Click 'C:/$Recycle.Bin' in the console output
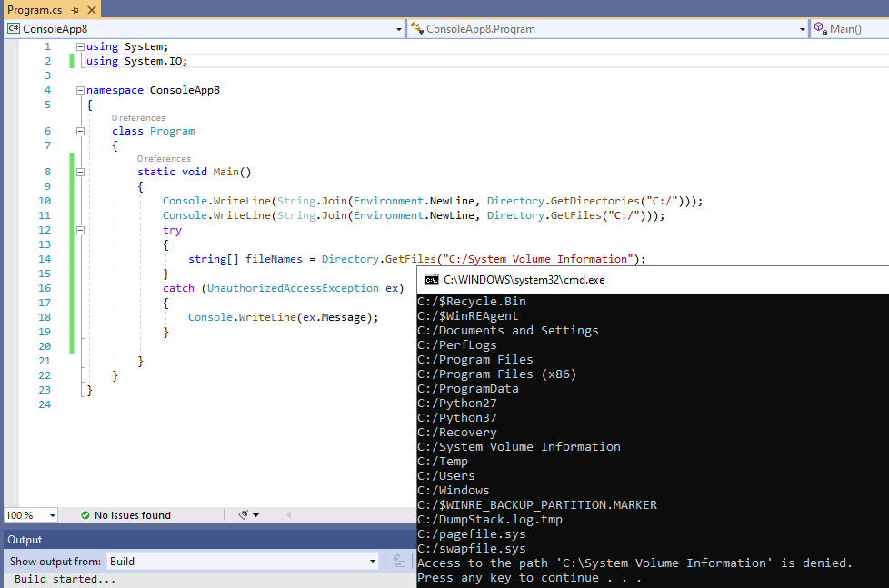 (472, 302)
